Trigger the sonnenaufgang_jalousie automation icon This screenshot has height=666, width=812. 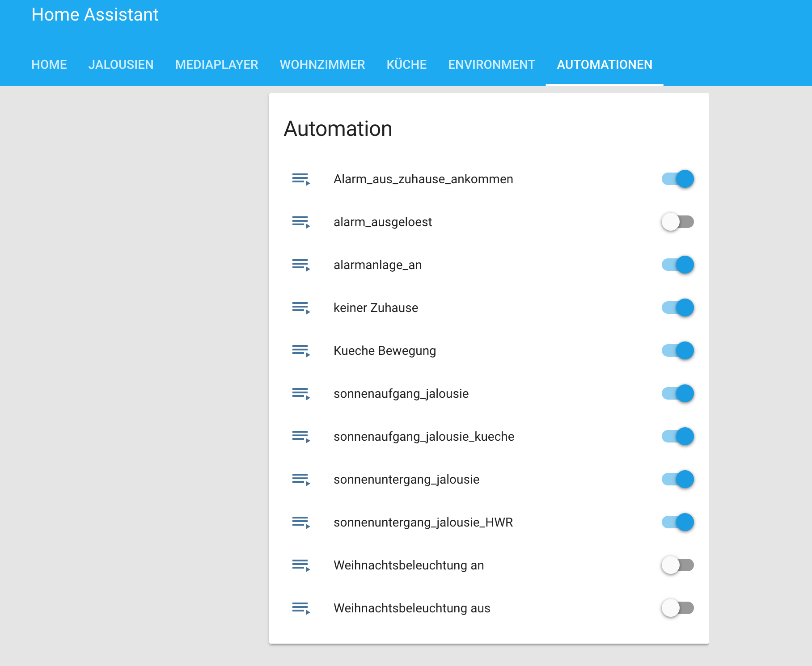point(300,393)
